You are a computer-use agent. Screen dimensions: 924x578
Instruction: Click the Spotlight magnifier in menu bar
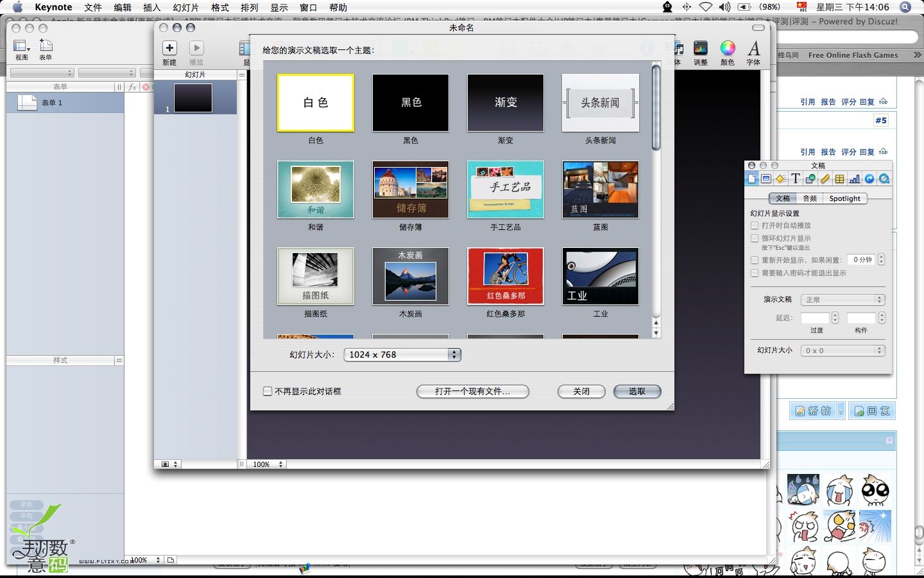[905, 7]
